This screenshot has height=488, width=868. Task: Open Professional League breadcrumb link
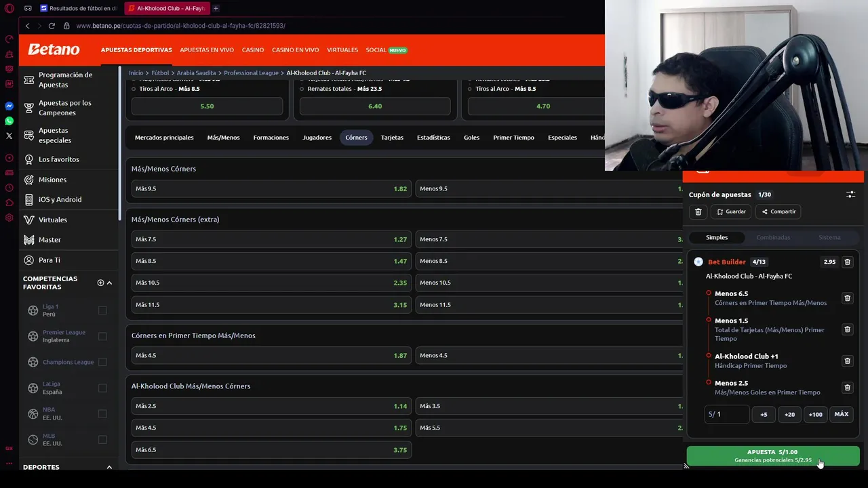point(251,73)
